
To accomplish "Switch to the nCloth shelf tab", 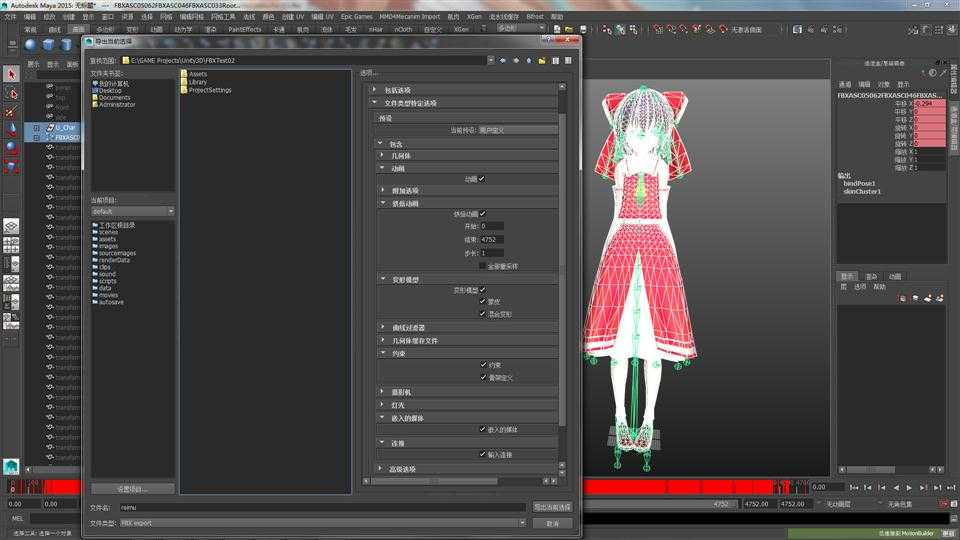I will tap(403, 29).
